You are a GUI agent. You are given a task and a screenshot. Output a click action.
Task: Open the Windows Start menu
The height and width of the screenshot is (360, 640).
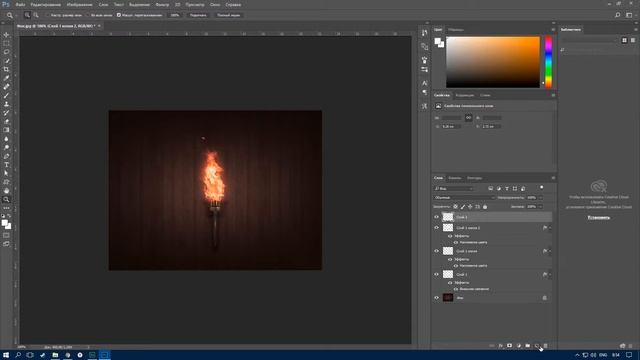coord(6,355)
